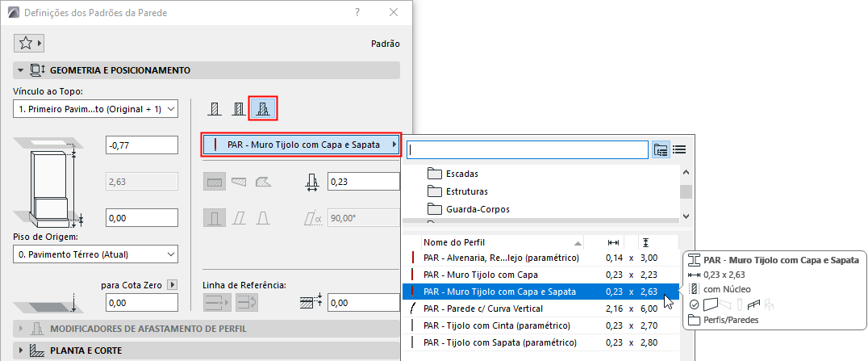The image size is (868, 361).
Task: Click the bottom offset field 0,00
Action: point(142,218)
